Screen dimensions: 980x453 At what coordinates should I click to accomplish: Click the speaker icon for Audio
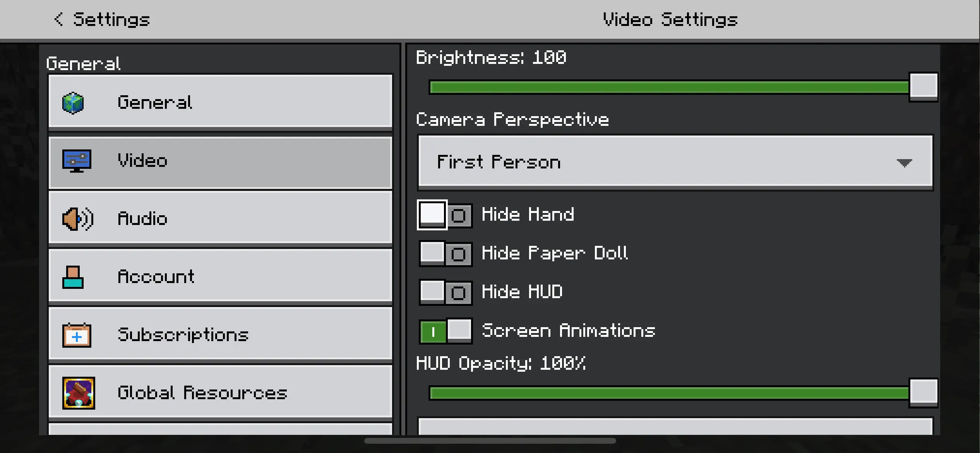pos(77,219)
